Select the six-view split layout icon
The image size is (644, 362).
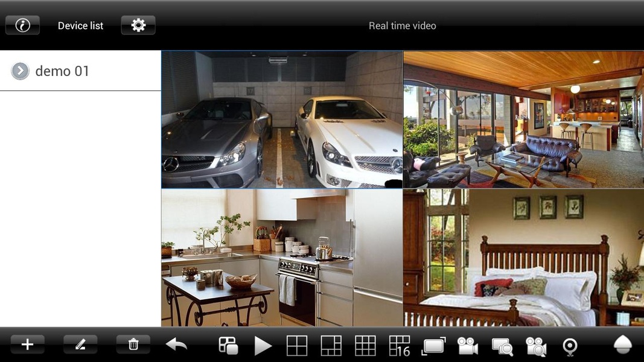click(x=331, y=346)
